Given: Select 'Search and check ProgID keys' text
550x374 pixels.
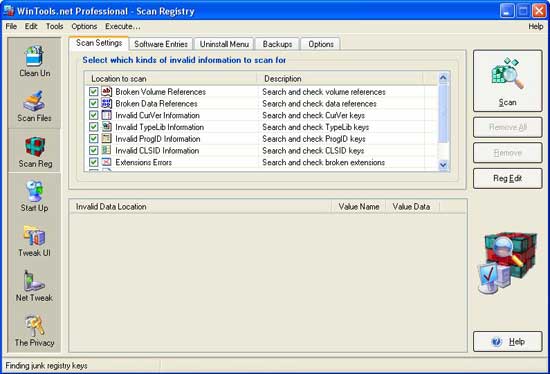Looking at the screenshot, I should (x=314, y=139).
